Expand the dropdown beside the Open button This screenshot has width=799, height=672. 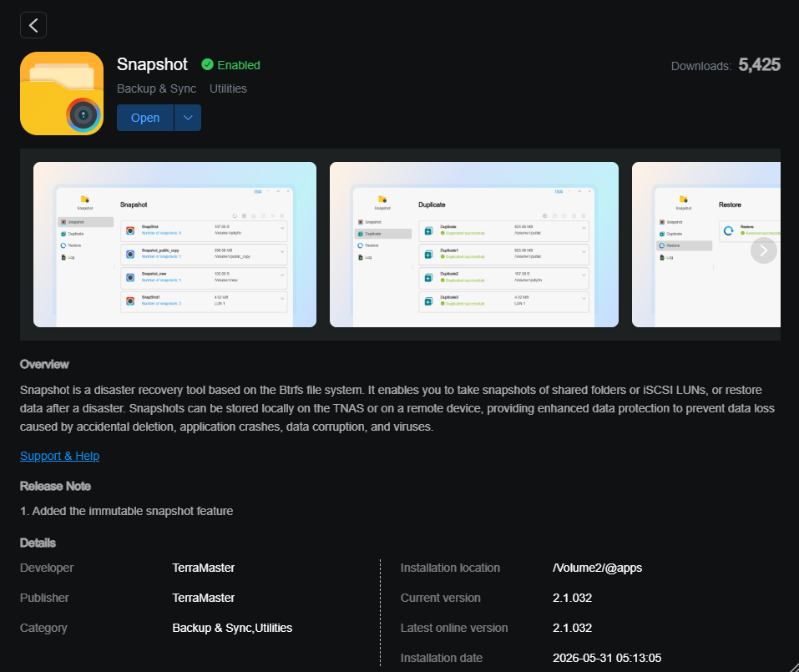(x=188, y=118)
